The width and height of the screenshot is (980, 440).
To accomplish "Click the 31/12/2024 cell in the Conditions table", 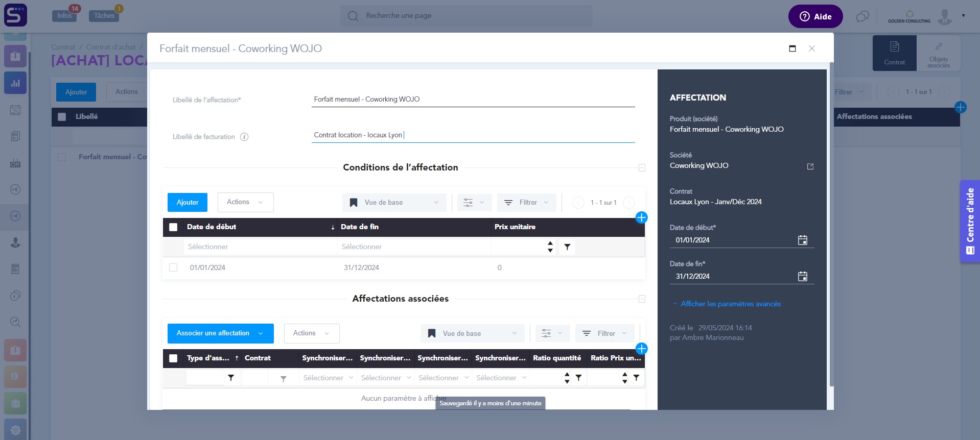I will click(x=361, y=267).
